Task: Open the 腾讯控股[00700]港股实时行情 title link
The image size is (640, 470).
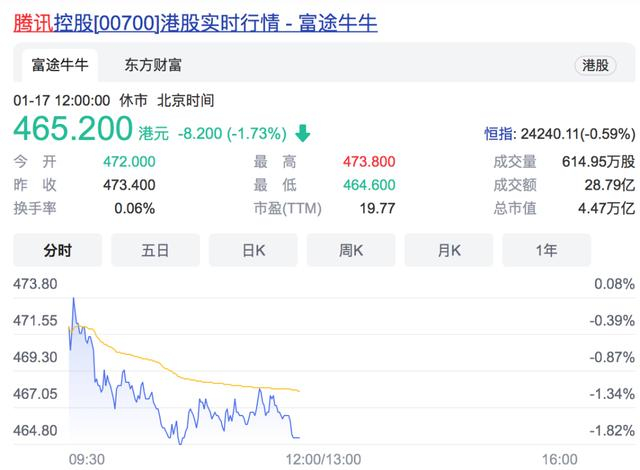Action: tap(195, 22)
